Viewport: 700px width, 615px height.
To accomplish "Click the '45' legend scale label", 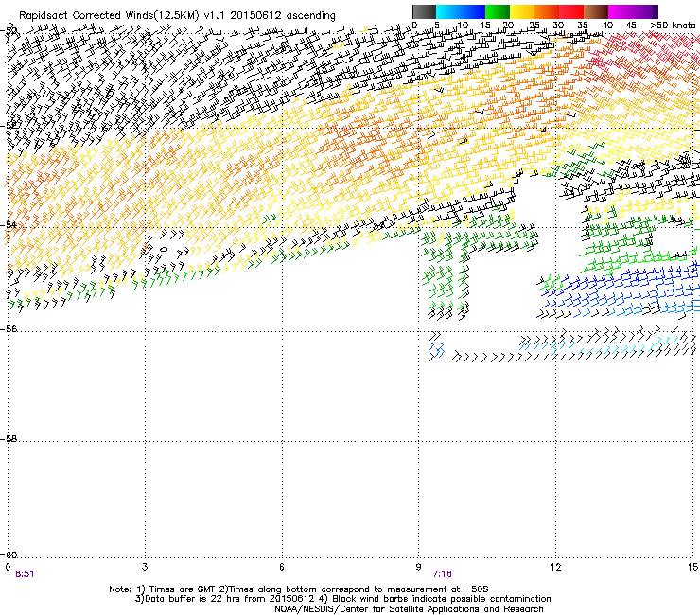I will (x=631, y=26).
